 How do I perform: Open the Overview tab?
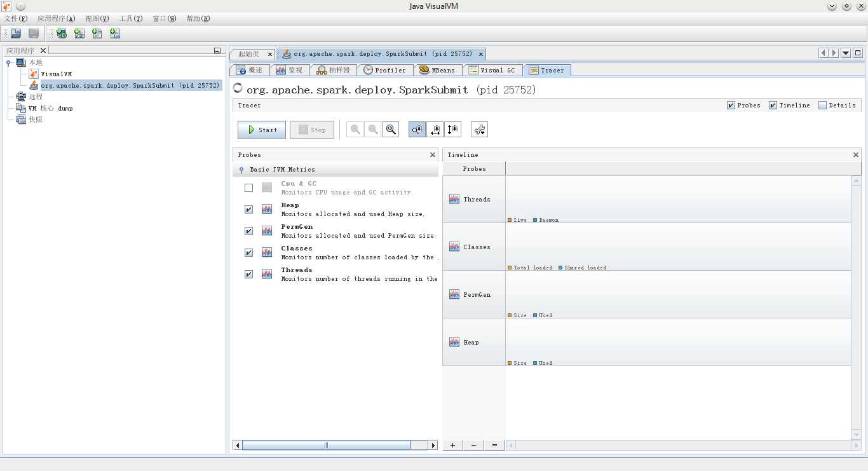pyautogui.click(x=250, y=70)
